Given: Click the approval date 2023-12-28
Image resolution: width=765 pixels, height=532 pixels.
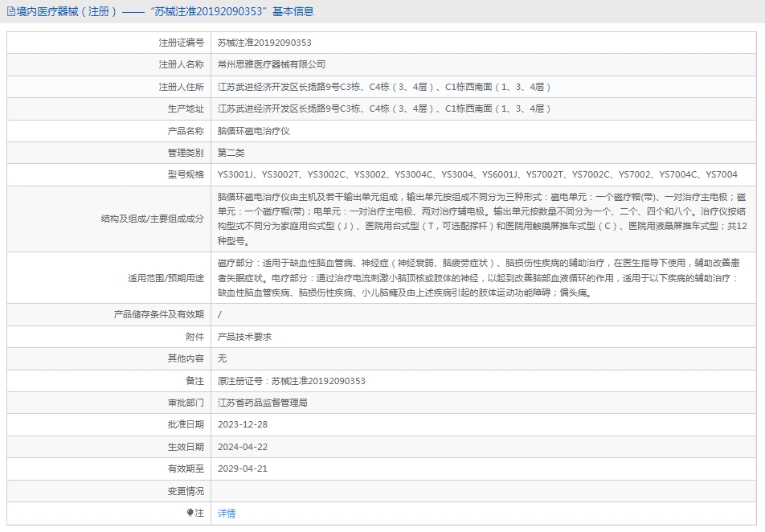Looking at the screenshot, I should coord(243,424).
